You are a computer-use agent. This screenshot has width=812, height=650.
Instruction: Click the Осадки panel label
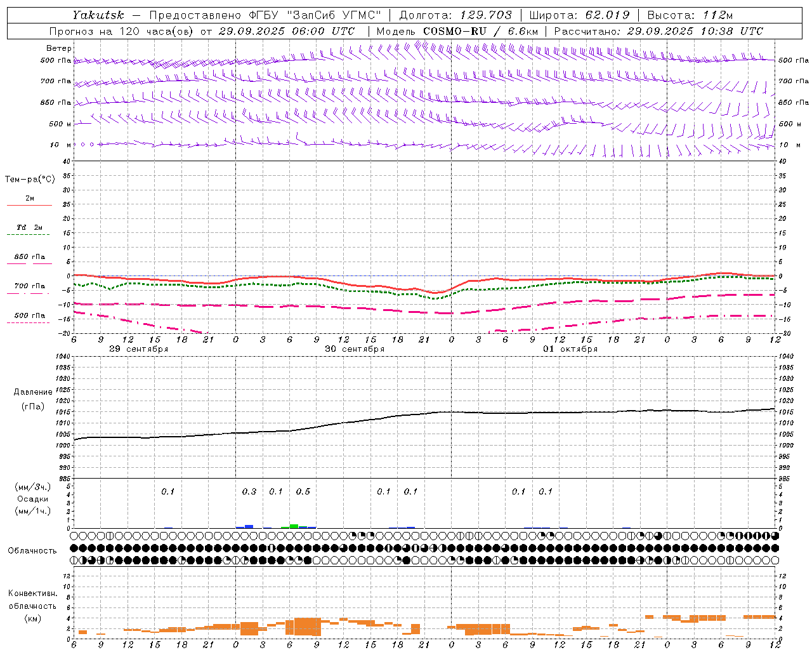(33, 499)
